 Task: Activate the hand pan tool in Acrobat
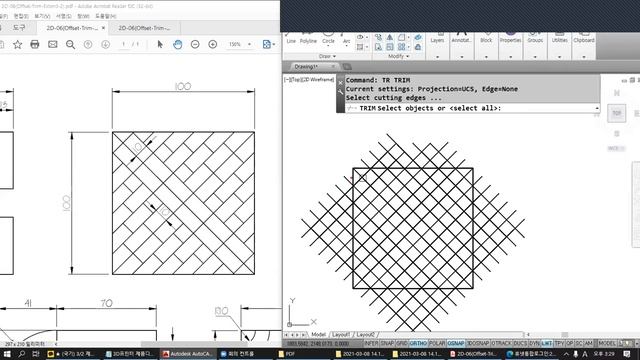pos(178,44)
